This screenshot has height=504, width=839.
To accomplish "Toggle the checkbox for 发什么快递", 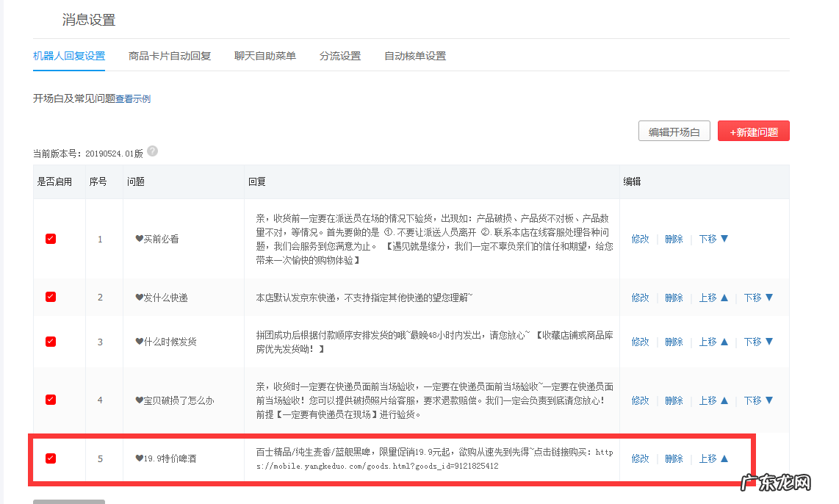I will click(50, 297).
